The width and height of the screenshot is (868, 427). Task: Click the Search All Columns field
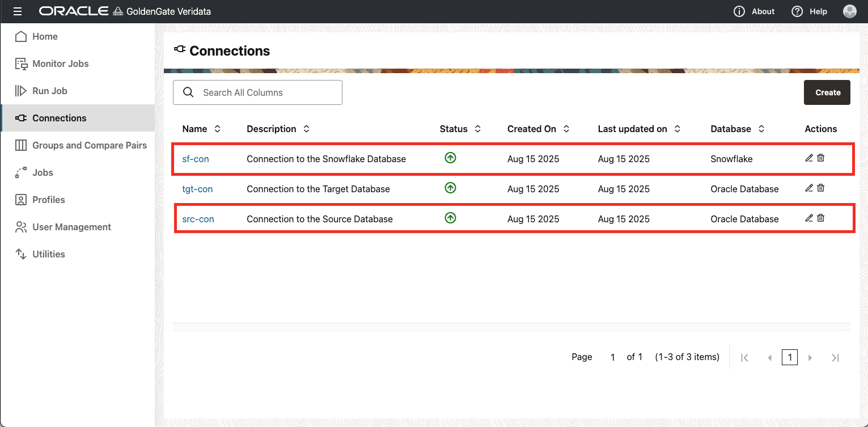257,92
